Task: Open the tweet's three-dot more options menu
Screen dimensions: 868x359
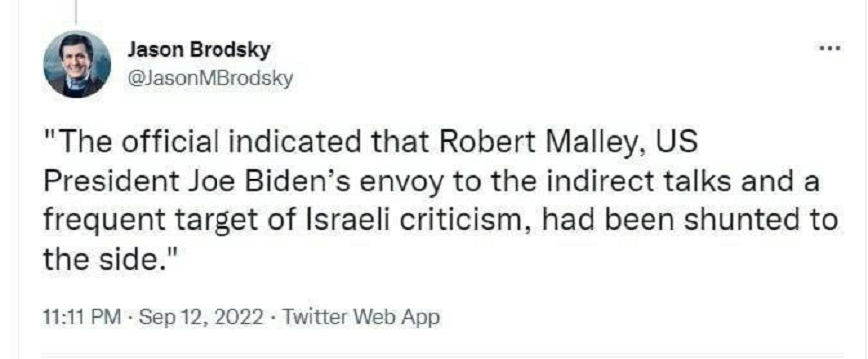Action: tap(831, 49)
